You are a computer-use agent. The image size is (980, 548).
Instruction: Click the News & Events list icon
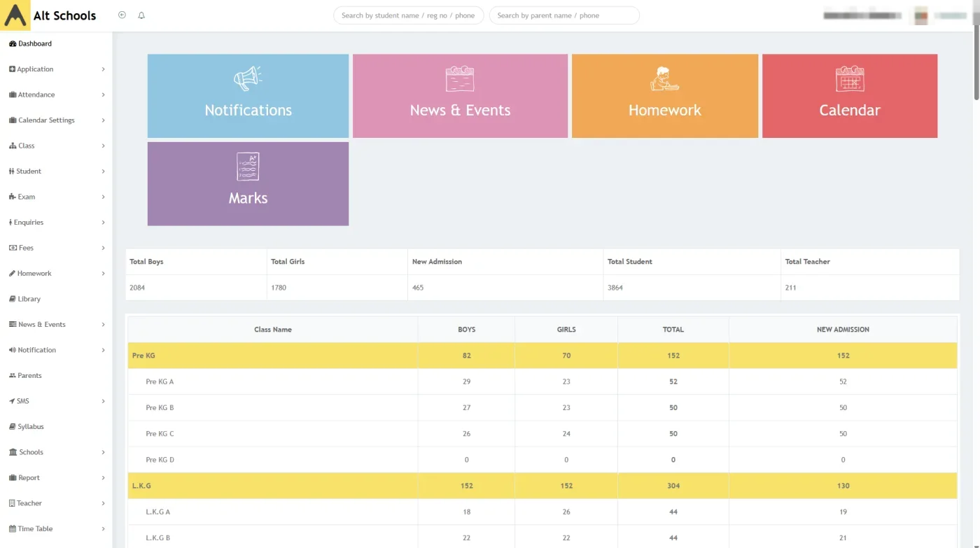13,325
